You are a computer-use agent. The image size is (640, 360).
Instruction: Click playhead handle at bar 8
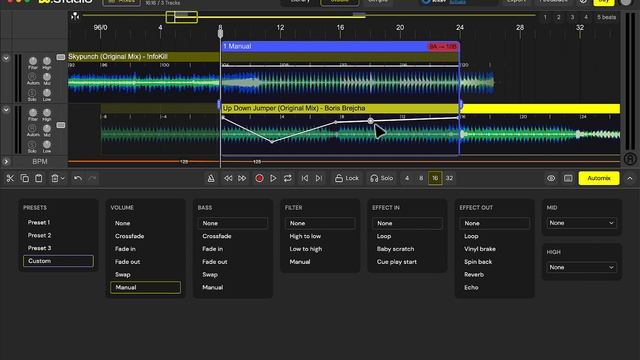tap(220, 33)
